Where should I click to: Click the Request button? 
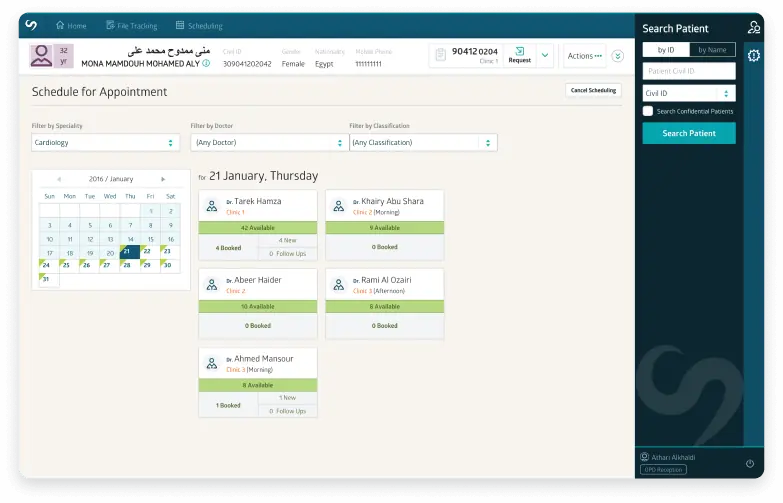(519, 55)
